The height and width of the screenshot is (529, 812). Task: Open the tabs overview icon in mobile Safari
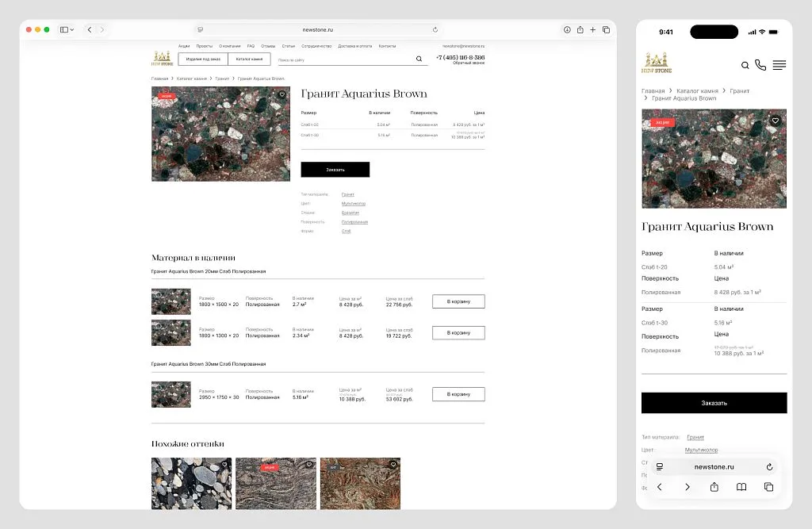click(x=768, y=487)
